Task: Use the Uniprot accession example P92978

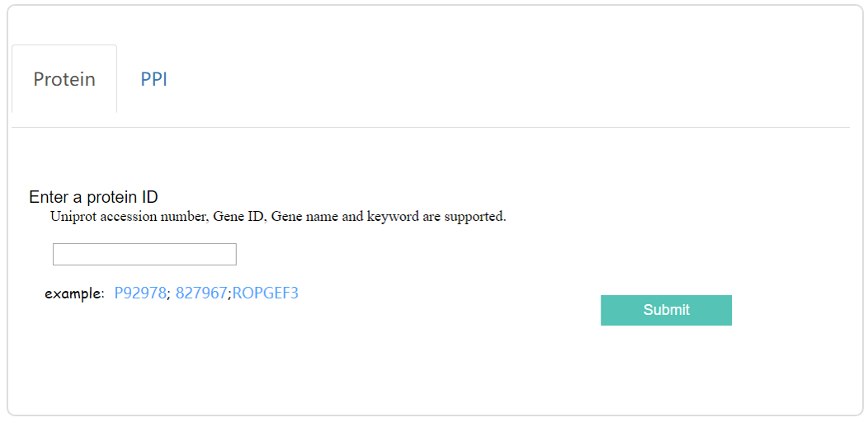Action: point(140,293)
